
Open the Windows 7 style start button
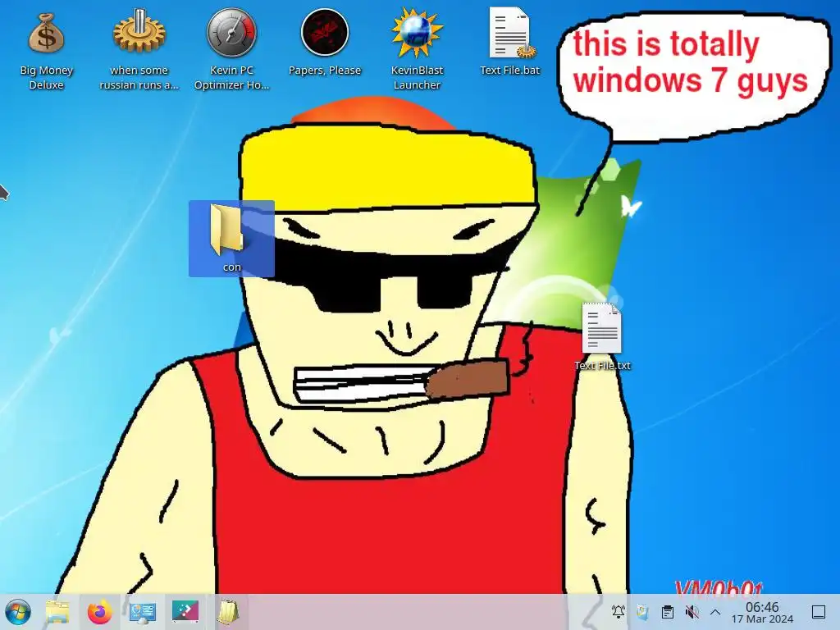18,612
